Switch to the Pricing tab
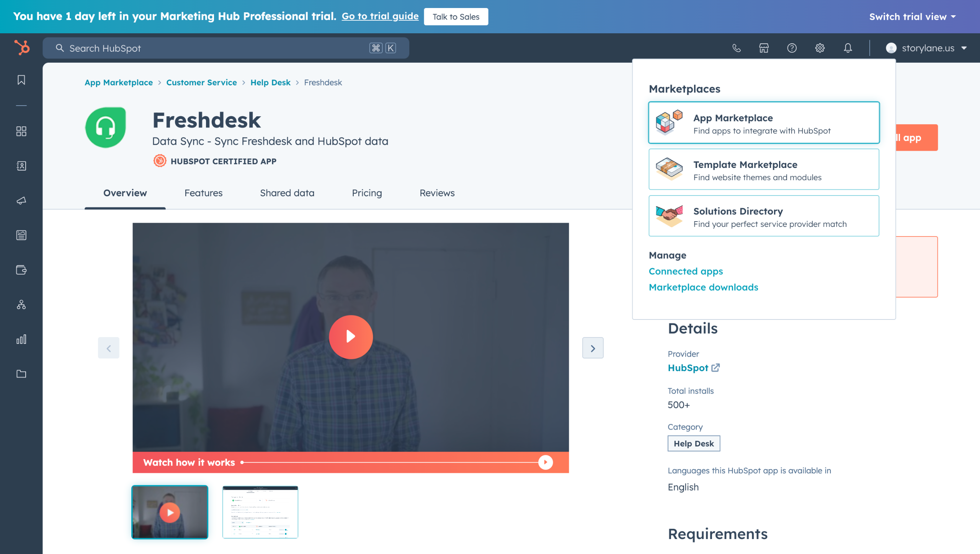Image resolution: width=980 pixels, height=554 pixels. 367,193
